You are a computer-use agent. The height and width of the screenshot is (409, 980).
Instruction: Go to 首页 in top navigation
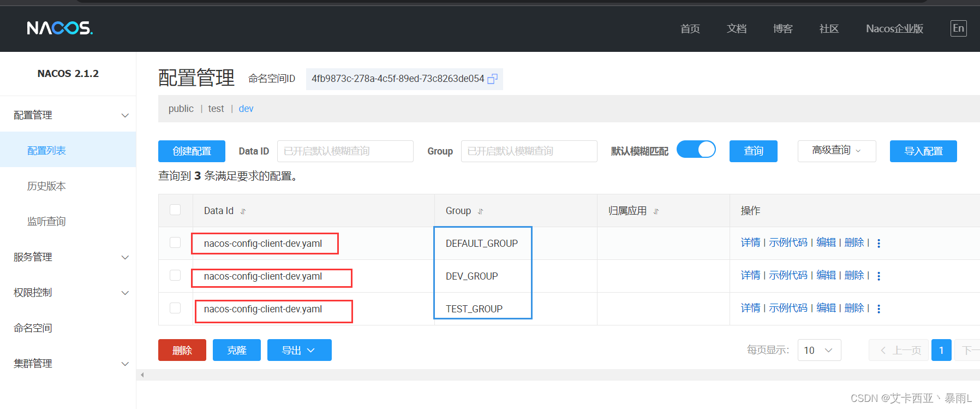pyautogui.click(x=690, y=28)
